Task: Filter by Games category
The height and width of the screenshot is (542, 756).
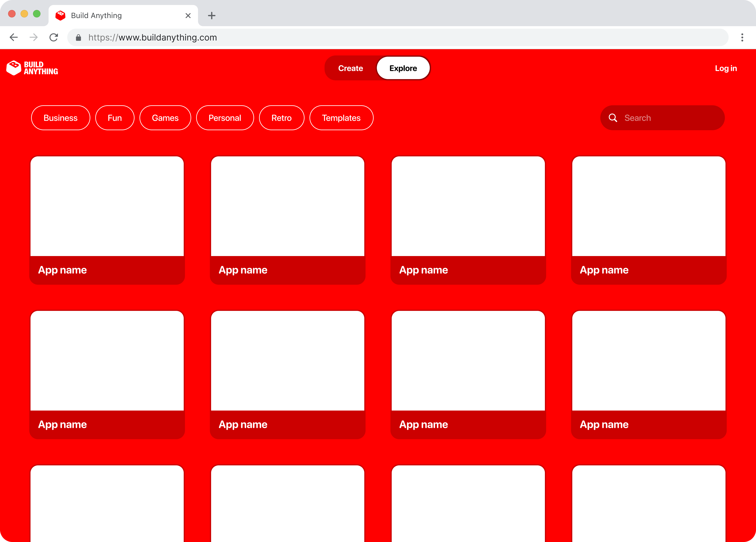Action: coord(165,118)
